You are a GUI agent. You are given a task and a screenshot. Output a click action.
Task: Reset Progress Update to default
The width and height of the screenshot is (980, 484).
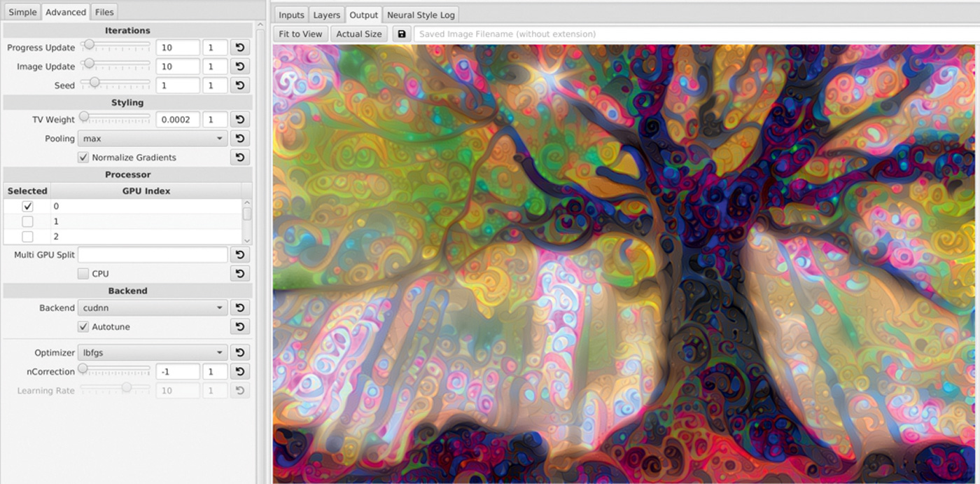tap(239, 48)
